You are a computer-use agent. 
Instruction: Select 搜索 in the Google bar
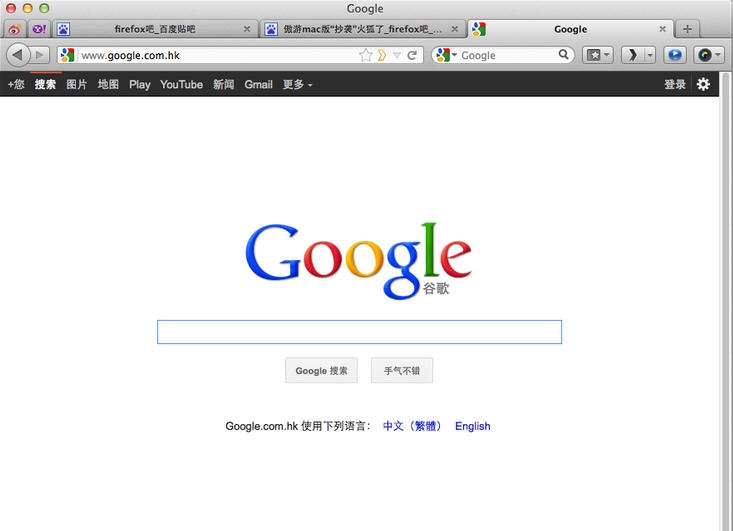[x=45, y=84]
